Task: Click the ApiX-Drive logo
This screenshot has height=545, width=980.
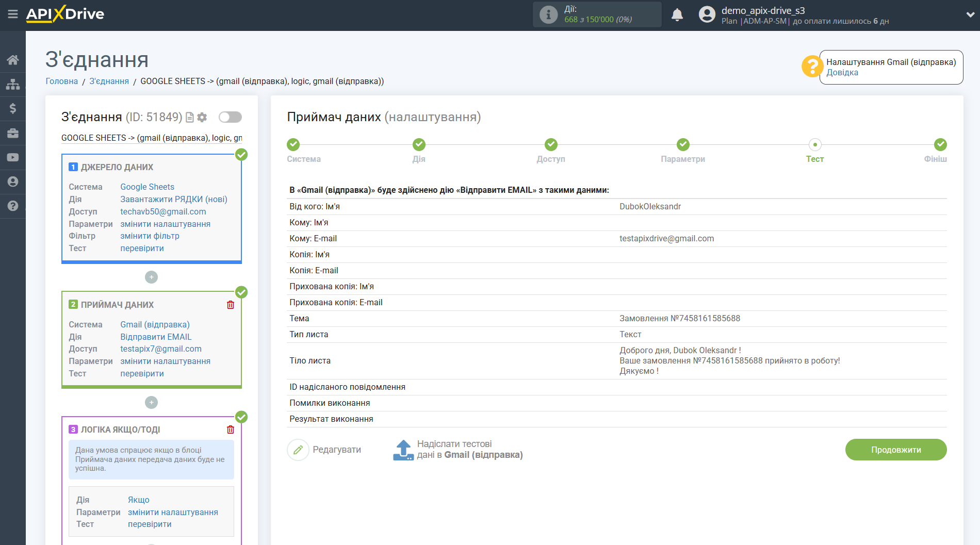Action: 65,14
